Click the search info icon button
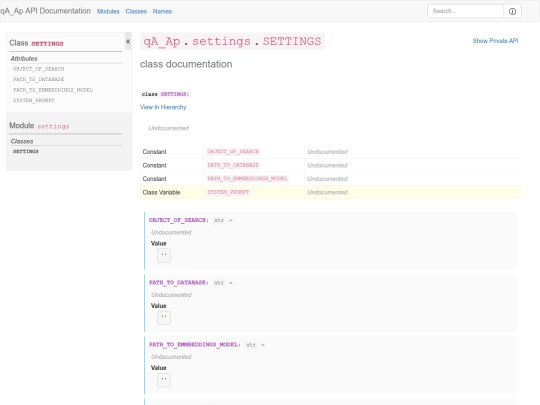 pyautogui.click(x=512, y=11)
